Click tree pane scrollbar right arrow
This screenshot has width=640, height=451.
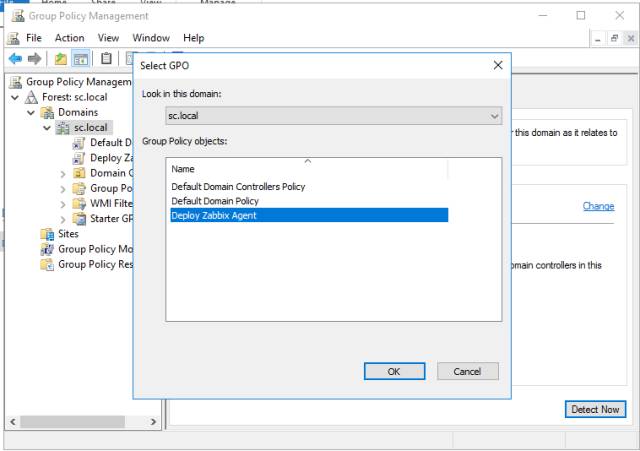[x=153, y=422]
